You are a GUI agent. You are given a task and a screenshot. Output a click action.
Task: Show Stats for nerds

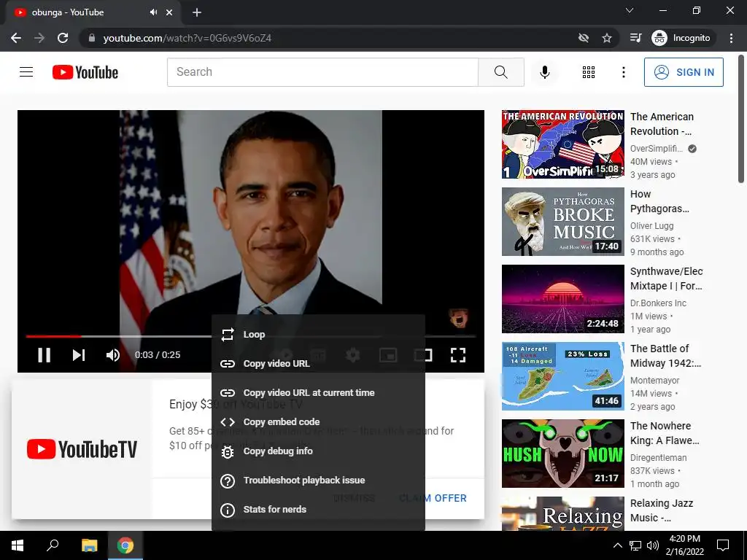tap(318, 509)
